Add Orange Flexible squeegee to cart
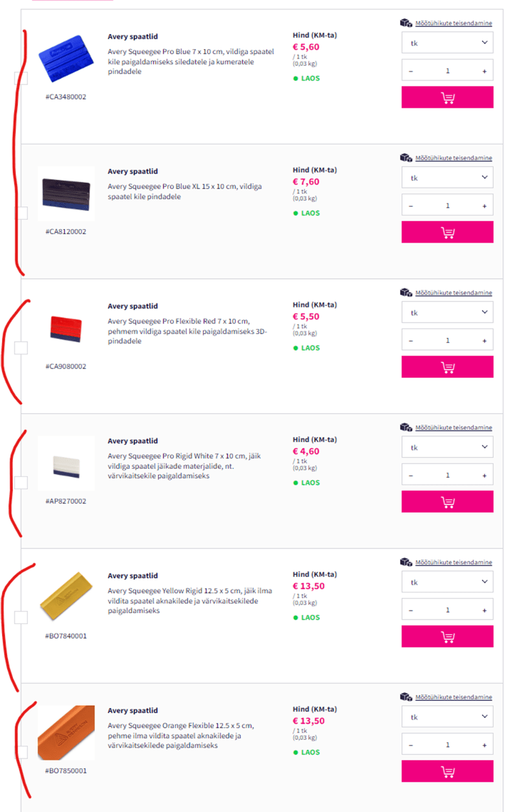 coord(447,771)
